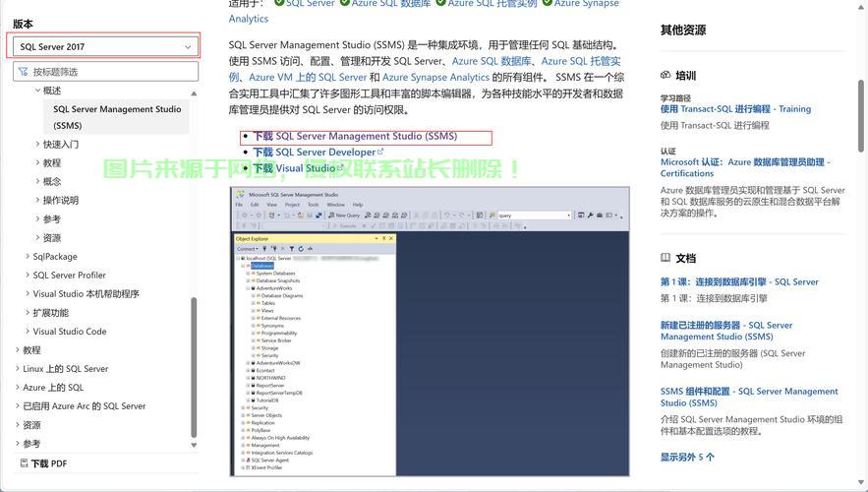Click 显示另外 5 个 button
The height and width of the screenshot is (492, 868).
(687, 458)
